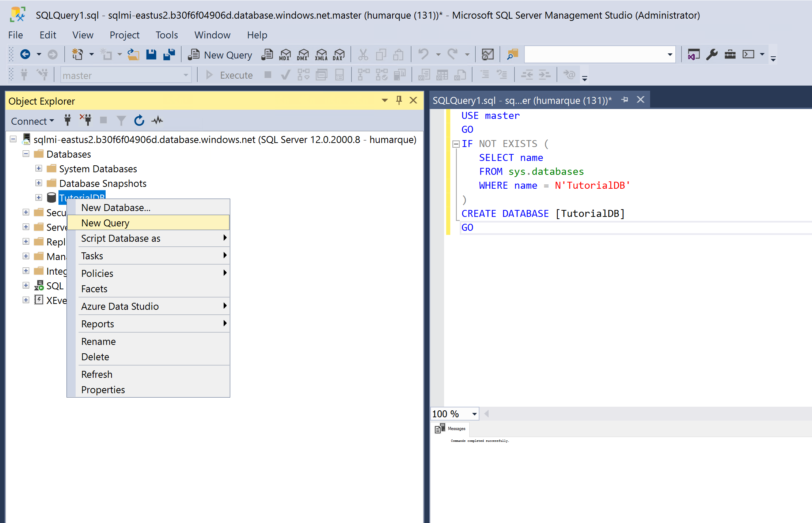Select New Query in context menu
812x523 pixels.
pyautogui.click(x=148, y=223)
